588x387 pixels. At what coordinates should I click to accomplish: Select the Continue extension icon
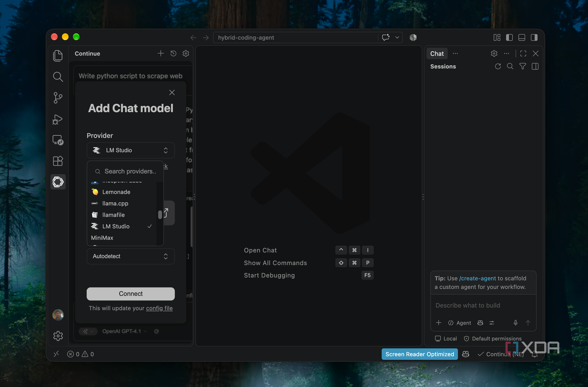pyautogui.click(x=58, y=182)
